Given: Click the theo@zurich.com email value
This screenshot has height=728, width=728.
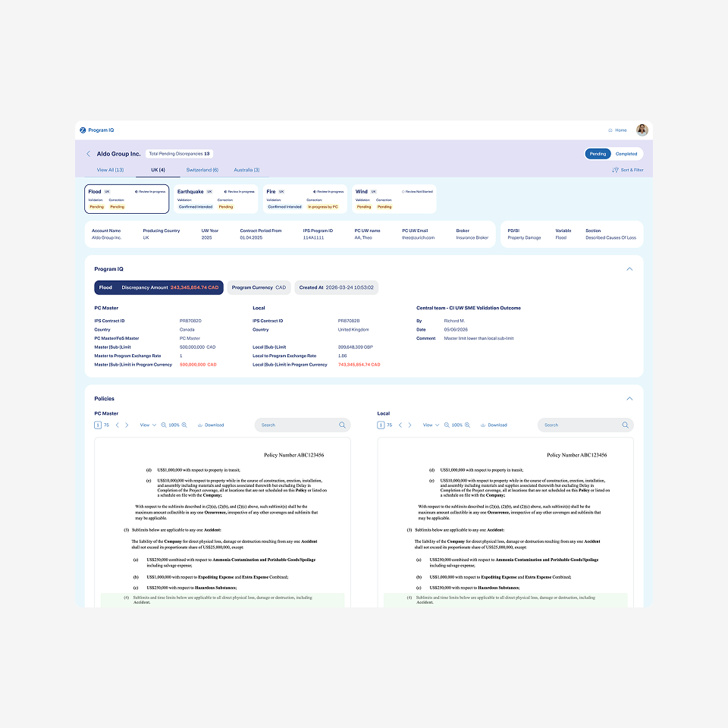Looking at the screenshot, I should pyautogui.click(x=419, y=237).
